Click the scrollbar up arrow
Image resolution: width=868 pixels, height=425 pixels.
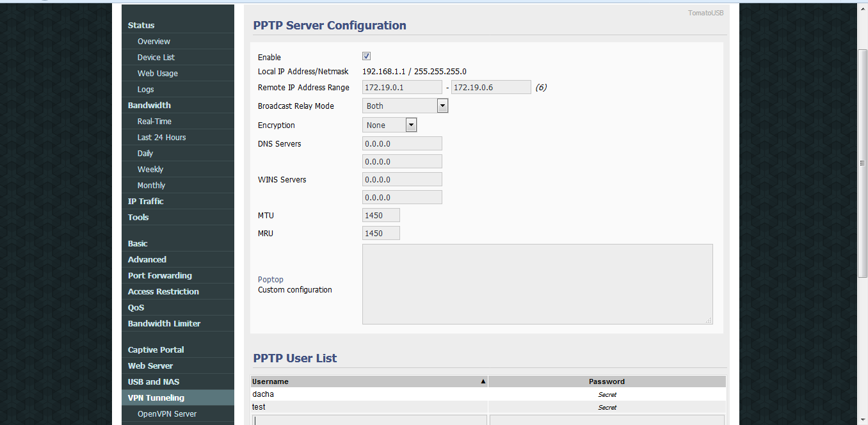[862, 8]
